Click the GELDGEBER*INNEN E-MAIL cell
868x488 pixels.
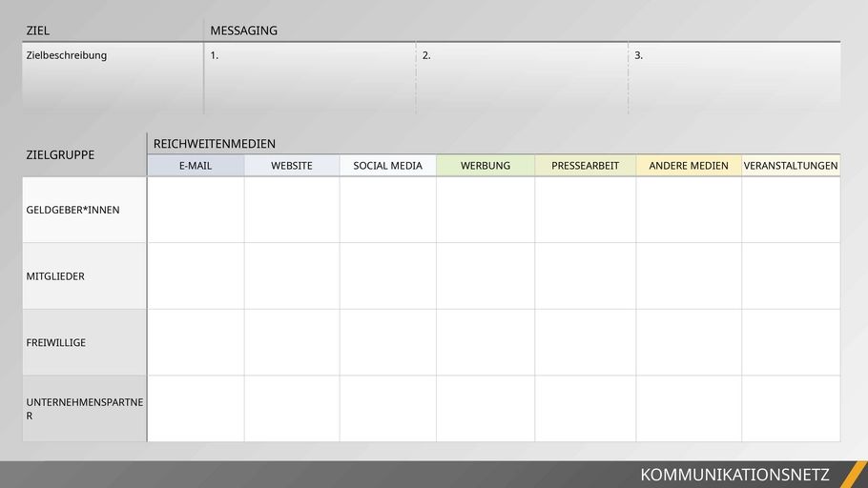tap(196, 210)
